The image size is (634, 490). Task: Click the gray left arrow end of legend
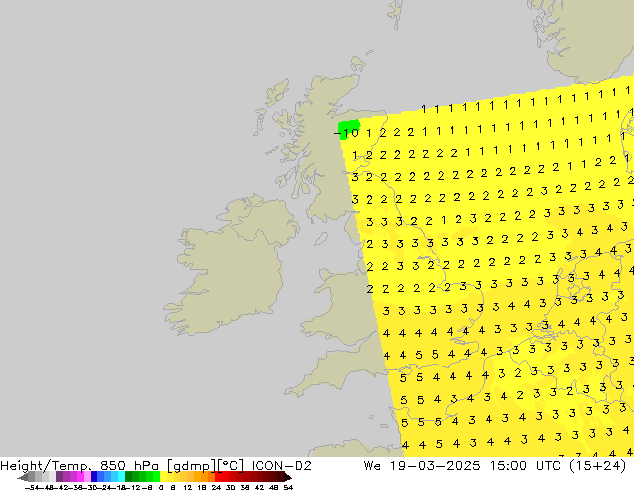(22, 477)
